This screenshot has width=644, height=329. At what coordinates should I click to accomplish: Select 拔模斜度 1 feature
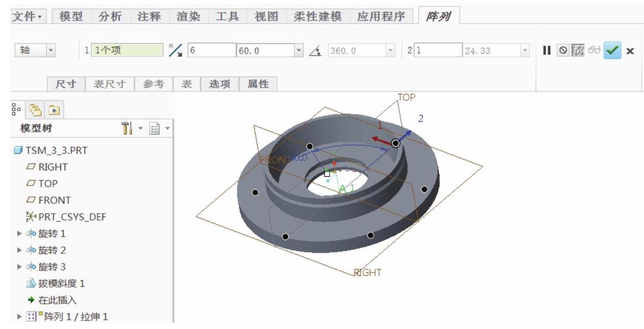(55, 284)
